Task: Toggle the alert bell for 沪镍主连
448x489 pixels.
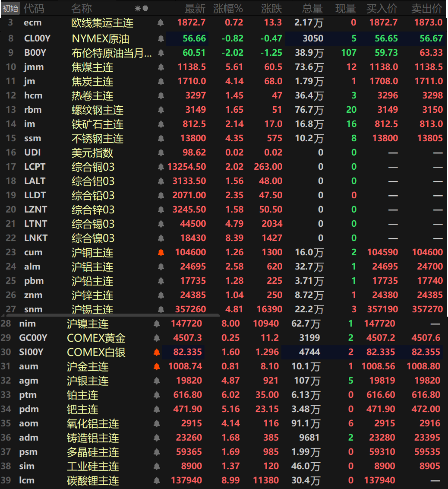Action: (157, 324)
